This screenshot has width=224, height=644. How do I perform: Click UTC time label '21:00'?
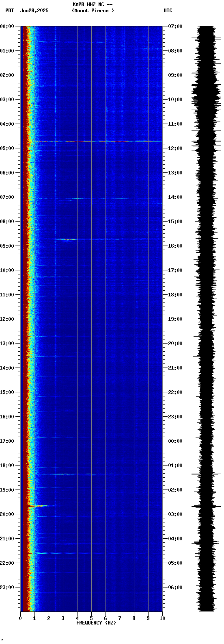click(x=175, y=368)
